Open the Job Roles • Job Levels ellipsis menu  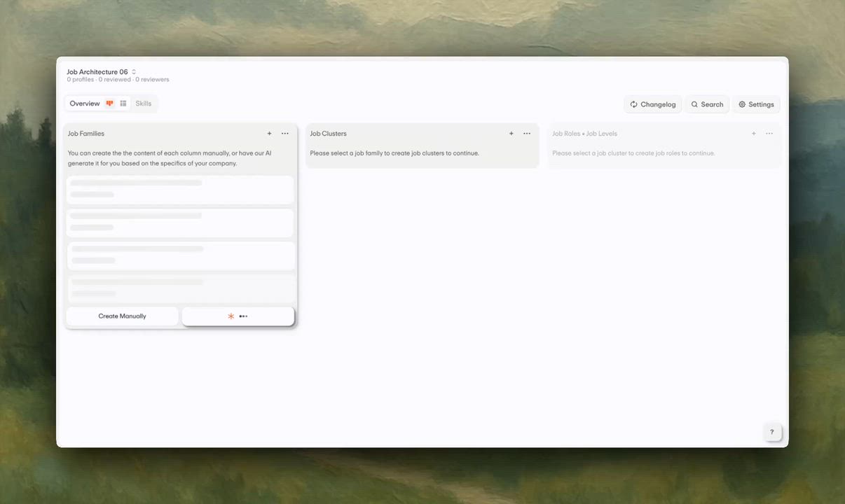pyautogui.click(x=769, y=134)
